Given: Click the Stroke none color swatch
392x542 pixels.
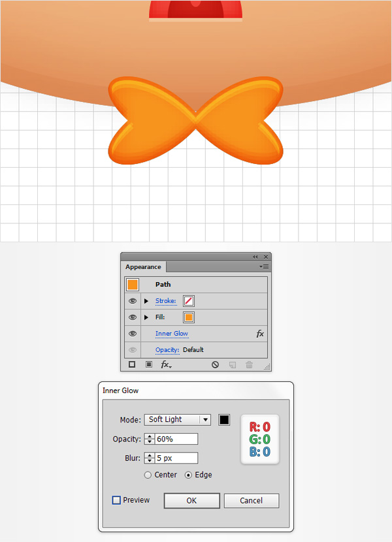Looking at the screenshot, I should point(189,301).
